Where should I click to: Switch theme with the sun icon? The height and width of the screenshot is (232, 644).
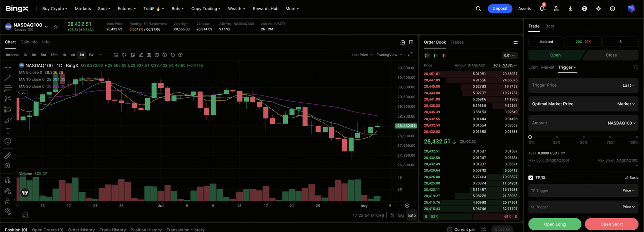[598, 9]
